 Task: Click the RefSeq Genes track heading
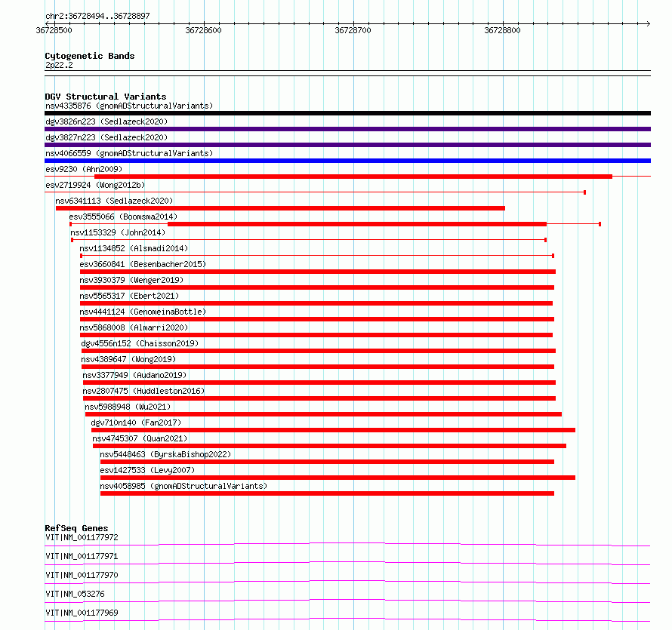(x=76, y=528)
